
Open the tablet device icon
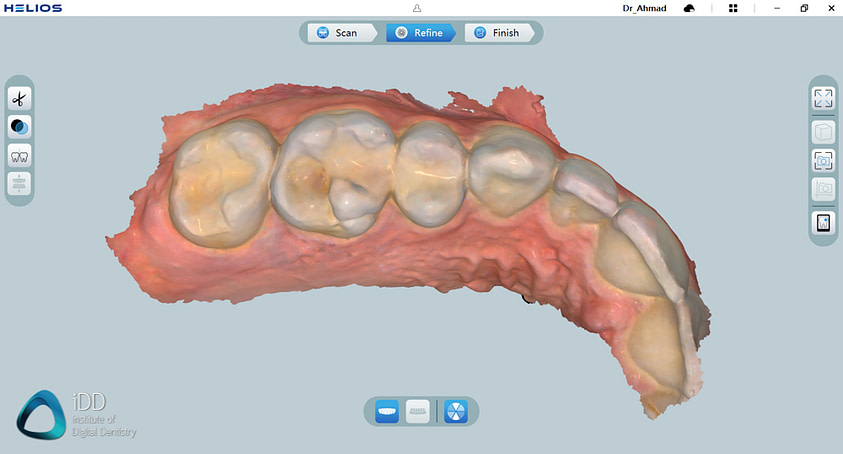tap(823, 223)
